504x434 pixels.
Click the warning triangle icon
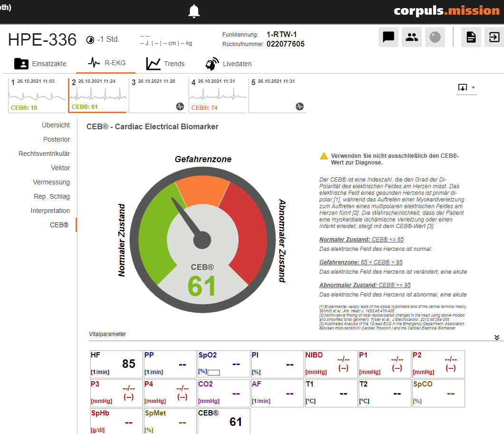(x=323, y=156)
